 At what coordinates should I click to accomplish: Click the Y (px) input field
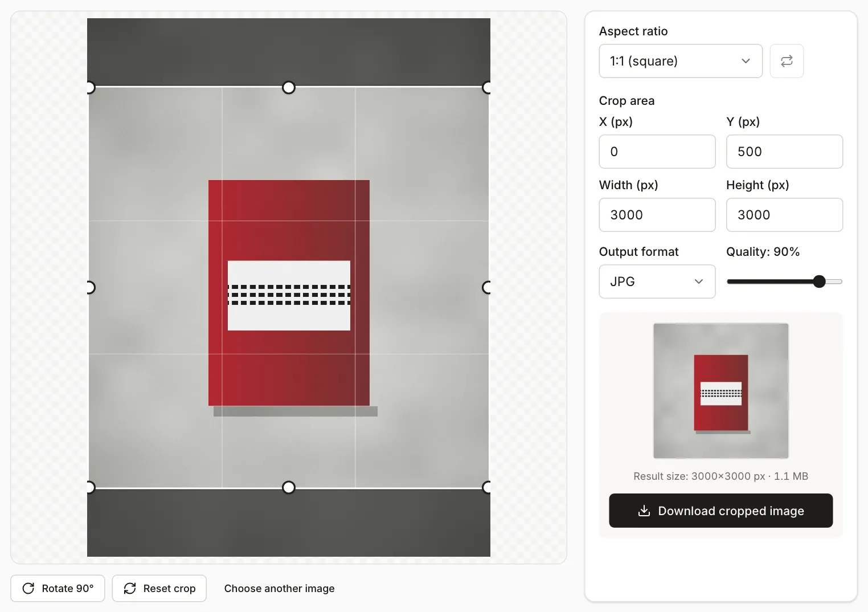pos(784,152)
